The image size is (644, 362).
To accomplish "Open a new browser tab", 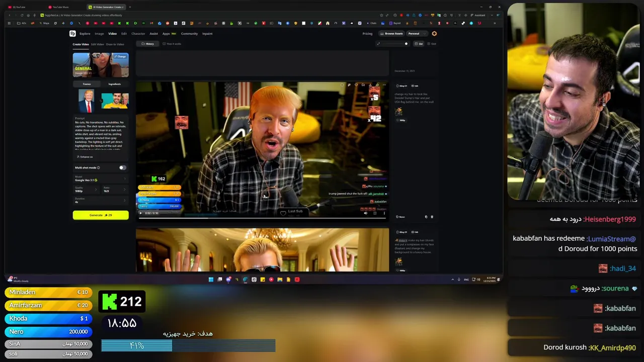I will tap(130, 7).
